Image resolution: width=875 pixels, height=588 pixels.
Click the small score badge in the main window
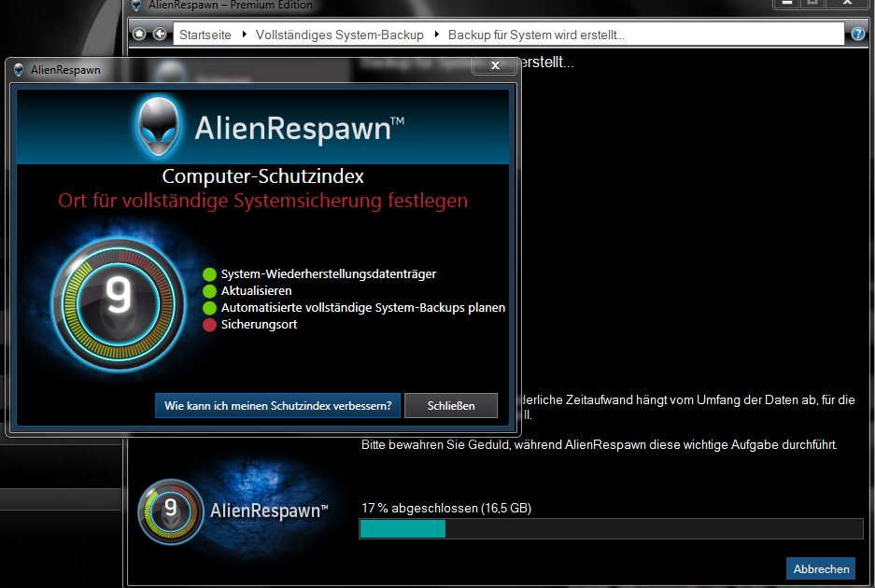pyautogui.click(x=171, y=511)
